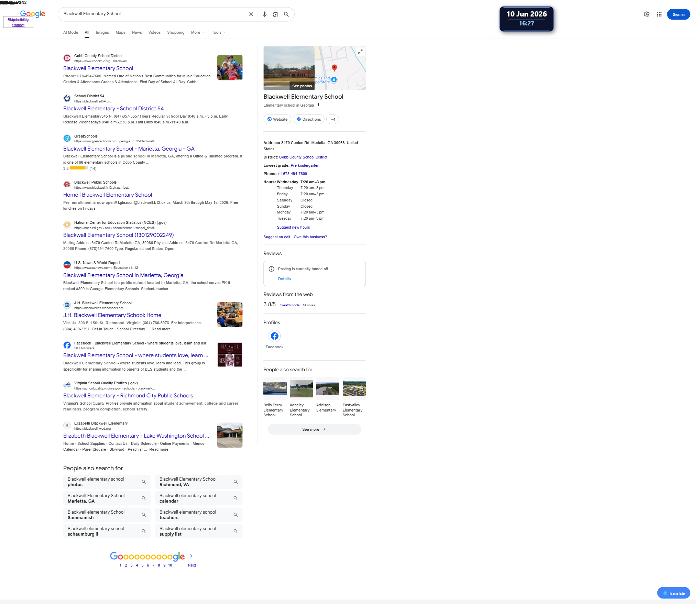Image resolution: width=700 pixels, height=604 pixels.
Task: Open the Keheley Elementary School thumbnail
Action: tap(301, 388)
